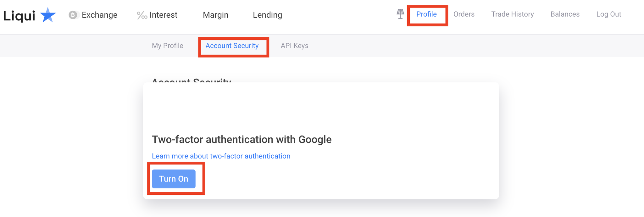Show account Balances
Image resolution: width=644 pixels, height=217 pixels.
click(x=565, y=14)
